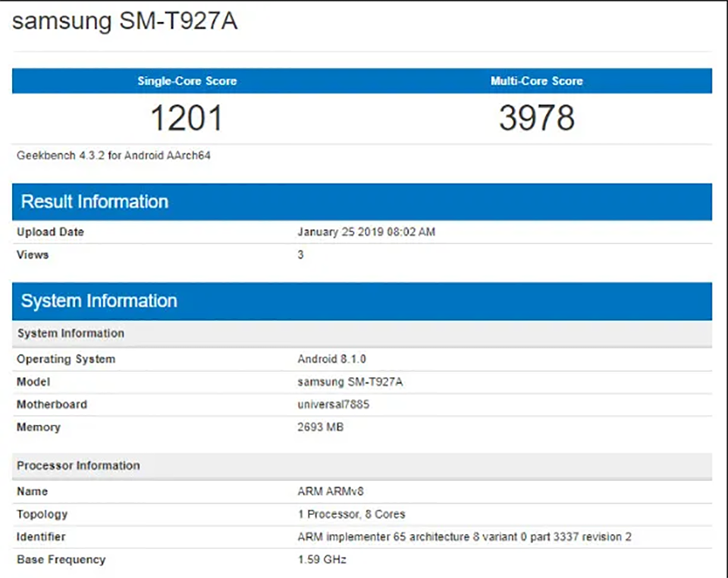Click the multi-core score value 3978
This screenshot has width=728, height=578.
pos(537,118)
